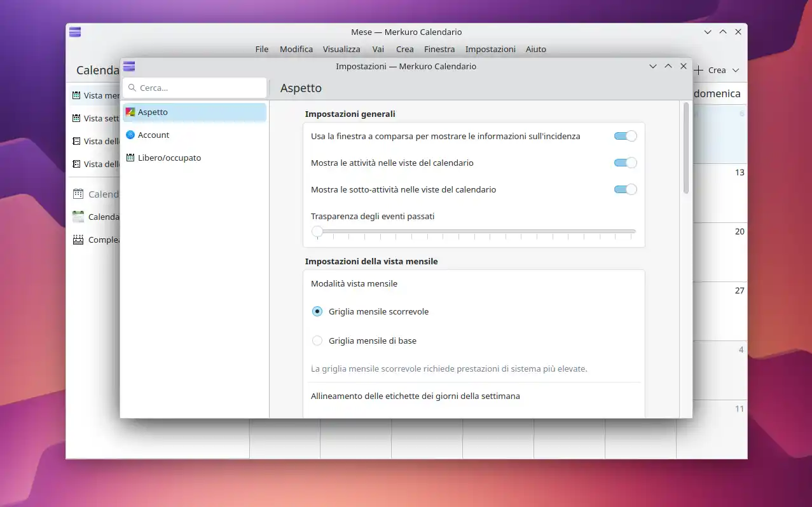Adjust the Trasparenza degli eventi passati slider

[474, 231]
